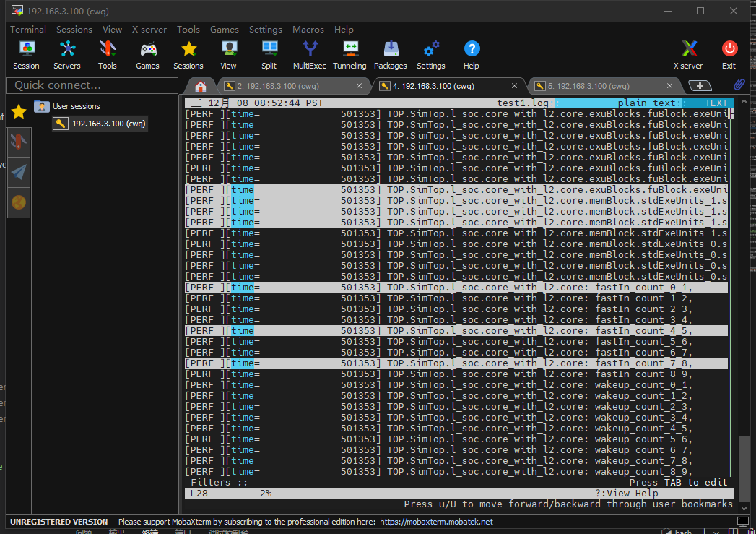Click the test1.log filename in header
This screenshot has width=756, height=534.
coord(523,103)
